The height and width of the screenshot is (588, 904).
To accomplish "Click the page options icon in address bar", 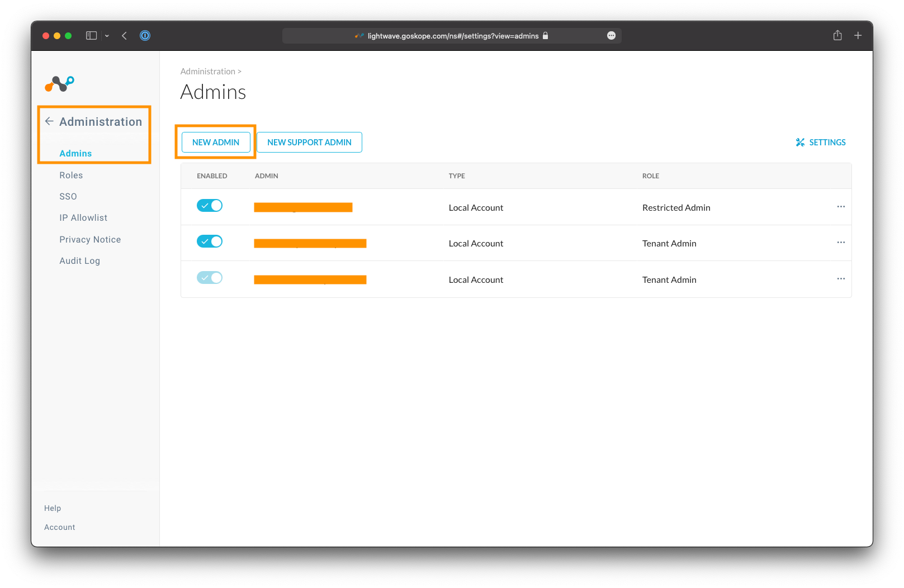I will pos(611,36).
